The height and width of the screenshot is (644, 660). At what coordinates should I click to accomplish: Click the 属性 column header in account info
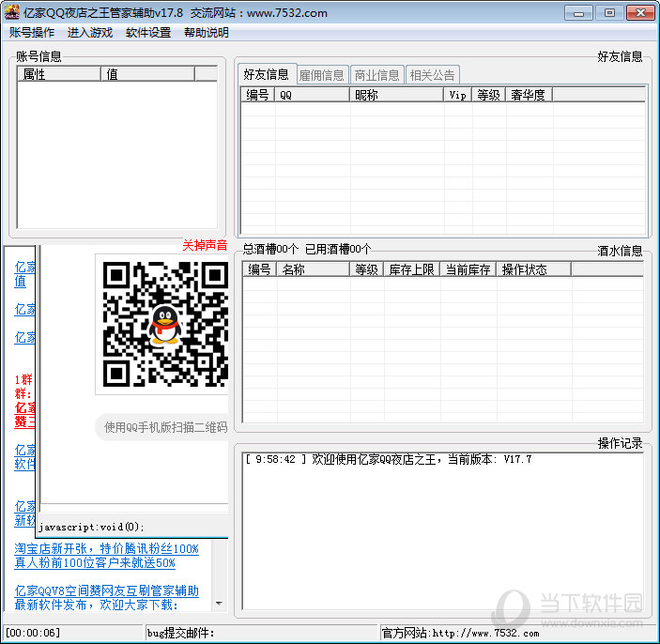click(59, 74)
